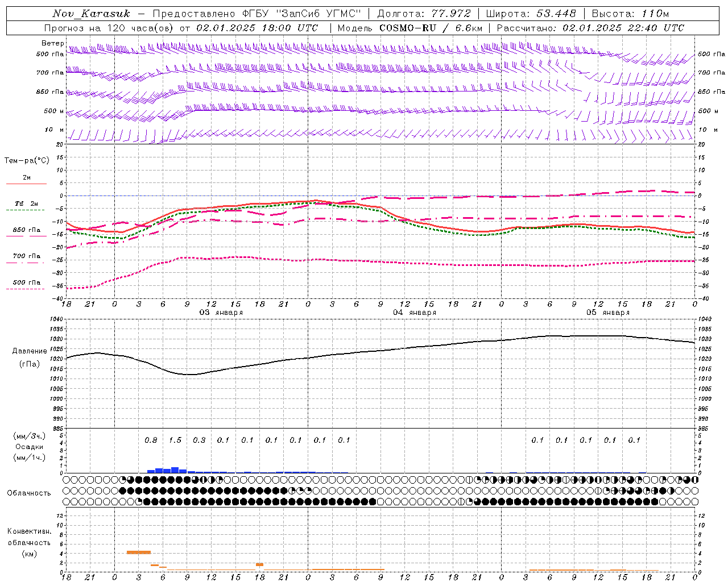This screenshot has width=728, height=582.
Task: Click the '0.3' precipitation value
Action: click(199, 440)
